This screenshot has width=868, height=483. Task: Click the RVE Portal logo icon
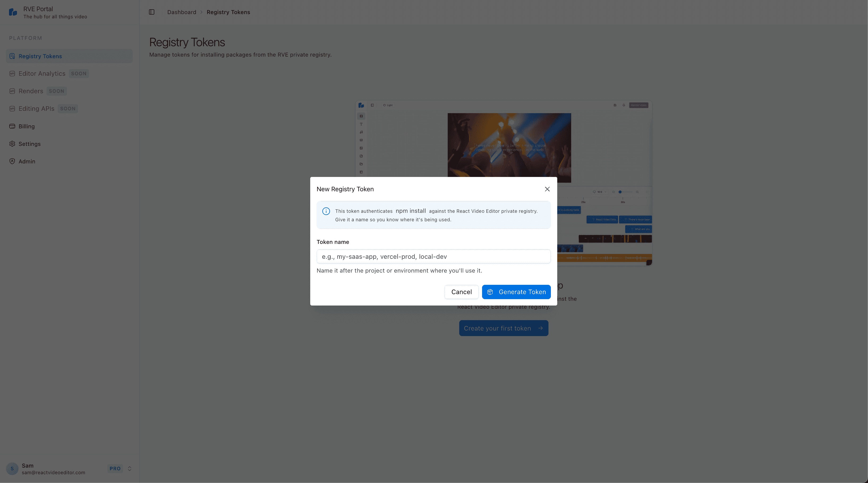click(x=12, y=12)
